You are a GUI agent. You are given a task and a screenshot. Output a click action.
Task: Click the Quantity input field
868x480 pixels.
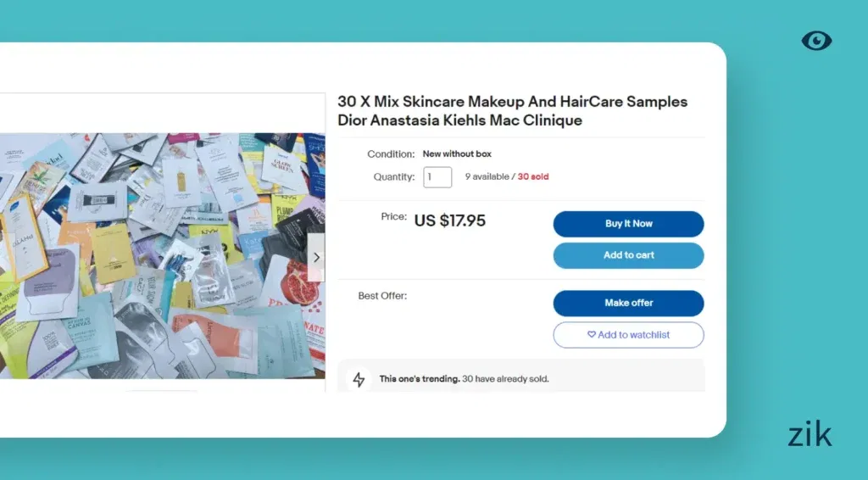coord(437,177)
